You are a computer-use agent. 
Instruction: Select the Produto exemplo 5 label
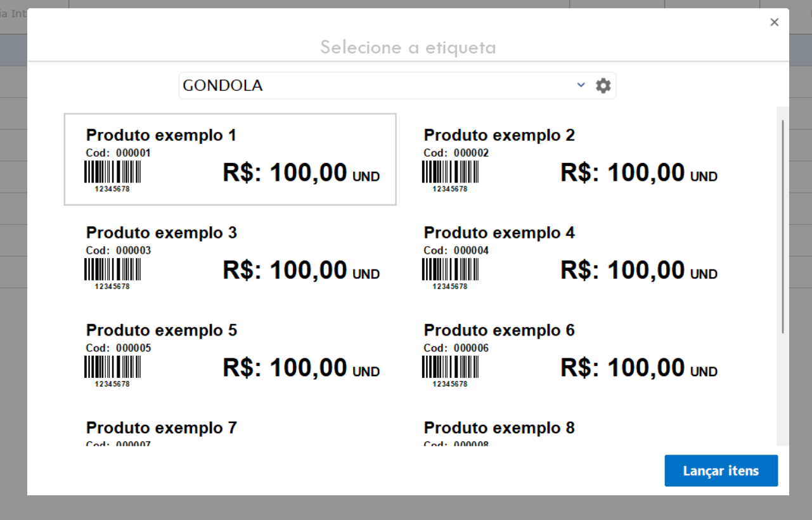(x=230, y=354)
